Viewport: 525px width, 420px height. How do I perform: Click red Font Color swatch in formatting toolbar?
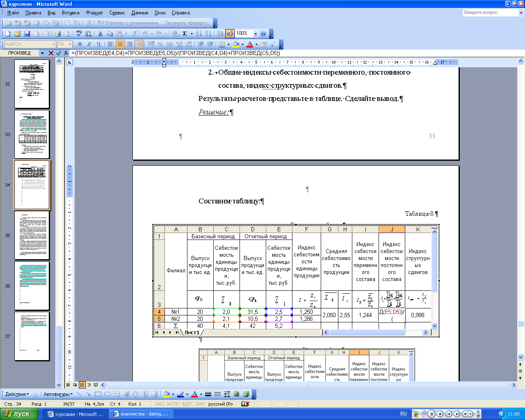pyautogui.click(x=250, y=44)
